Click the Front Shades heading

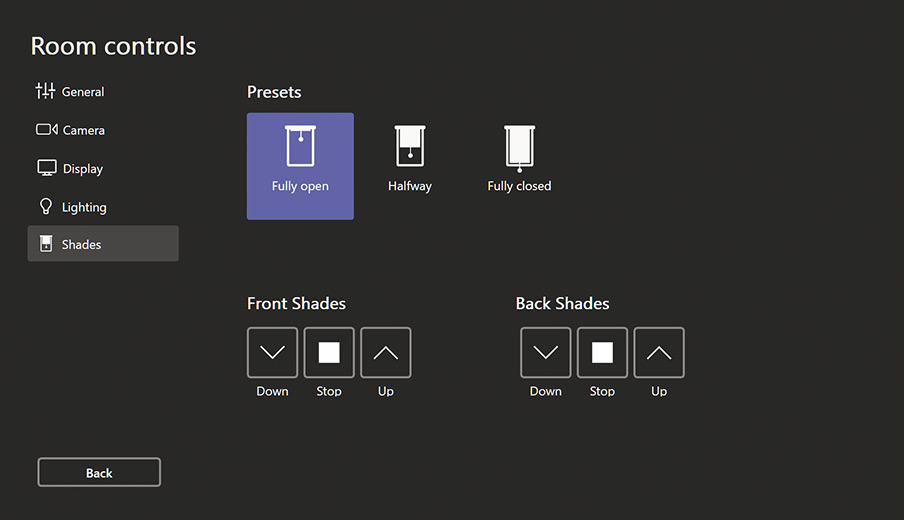[x=296, y=304]
